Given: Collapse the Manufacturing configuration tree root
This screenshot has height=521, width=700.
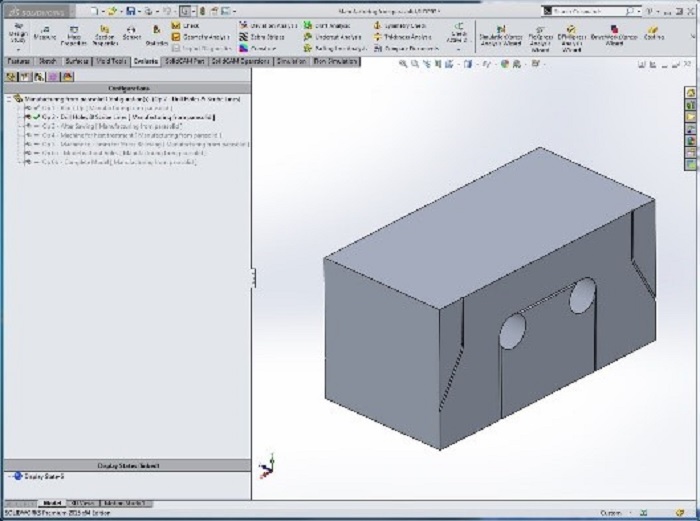Looking at the screenshot, I should point(9,99).
